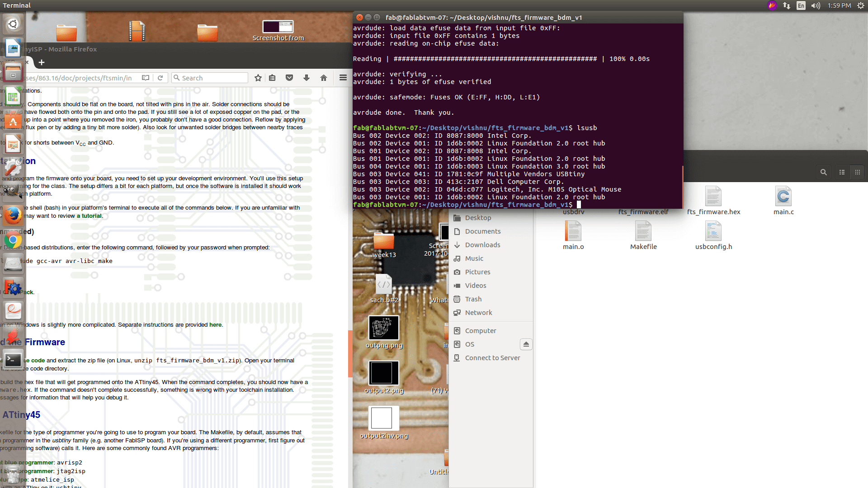Open Firefox downloads arrow
The height and width of the screenshot is (488, 868).
(307, 78)
